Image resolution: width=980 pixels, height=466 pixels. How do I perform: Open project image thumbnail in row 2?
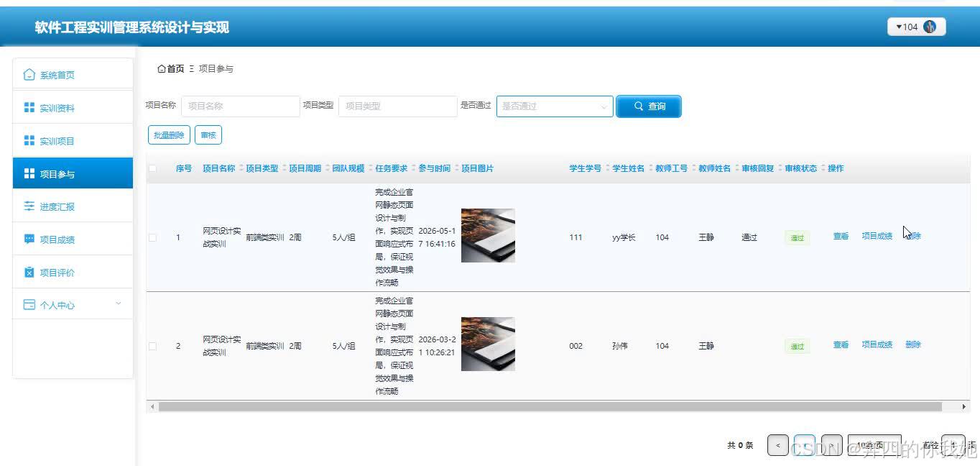[488, 344]
